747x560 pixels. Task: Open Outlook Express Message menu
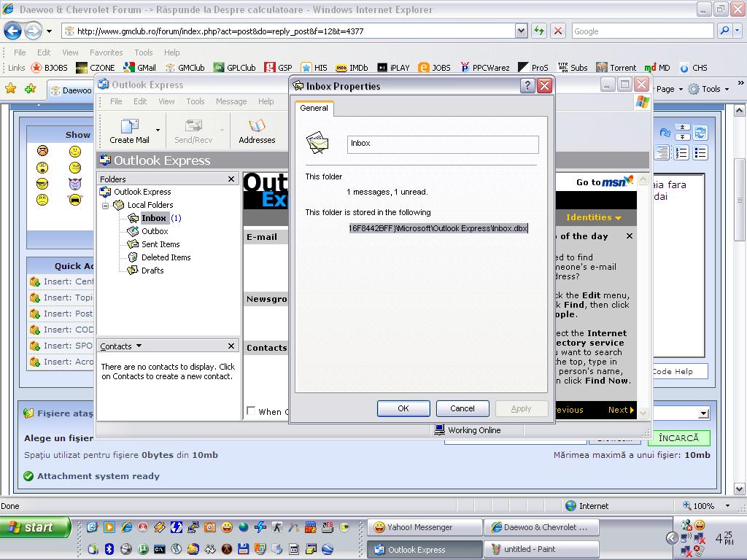(231, 101)
